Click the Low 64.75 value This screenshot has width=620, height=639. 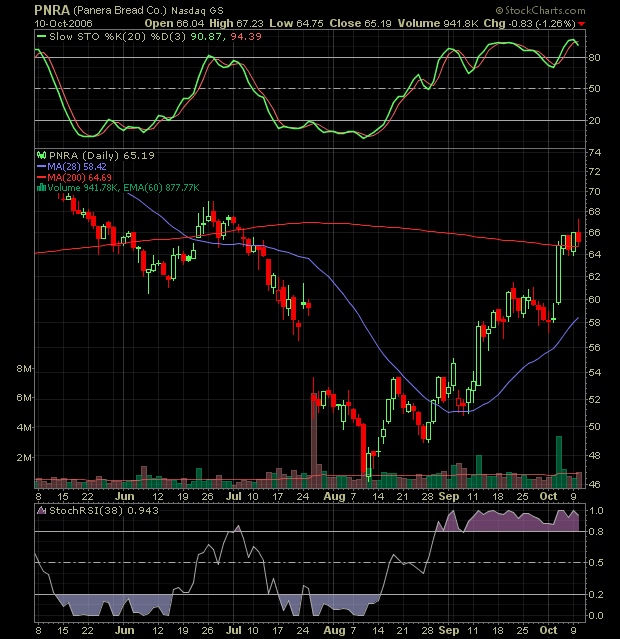(296, 23)
